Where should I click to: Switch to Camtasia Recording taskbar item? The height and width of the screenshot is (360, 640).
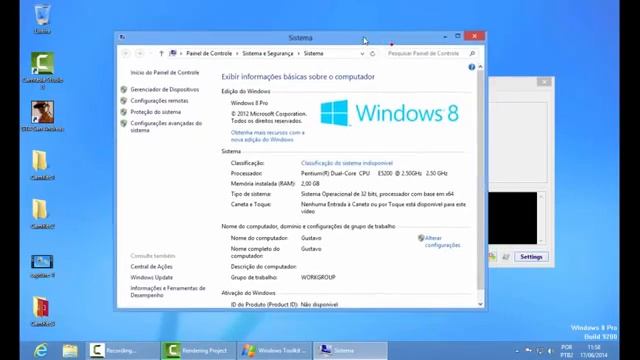coord(122,351)
